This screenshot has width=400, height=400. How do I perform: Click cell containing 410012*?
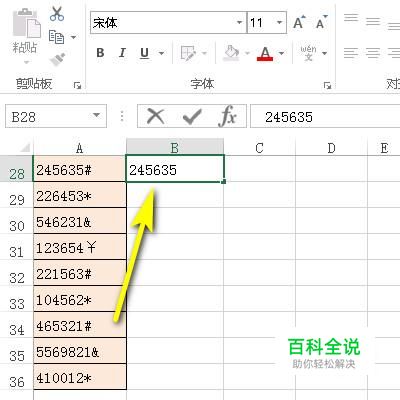[80, 377]
